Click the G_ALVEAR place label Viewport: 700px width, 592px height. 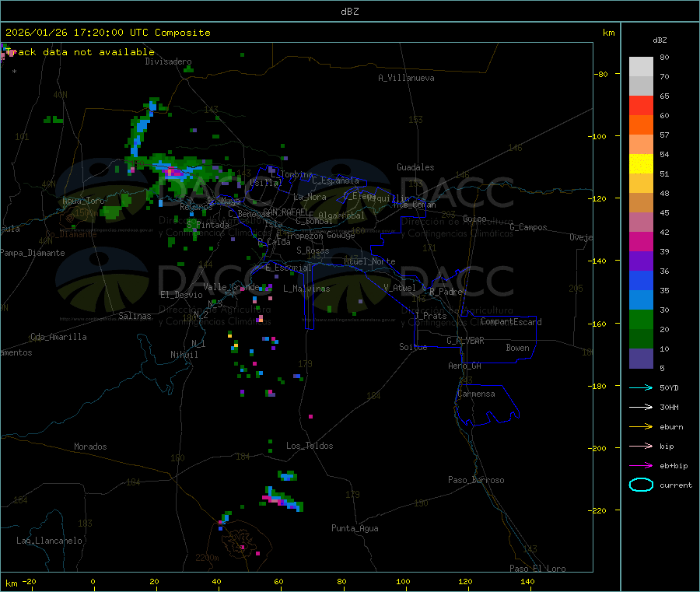tap(465, 341)
